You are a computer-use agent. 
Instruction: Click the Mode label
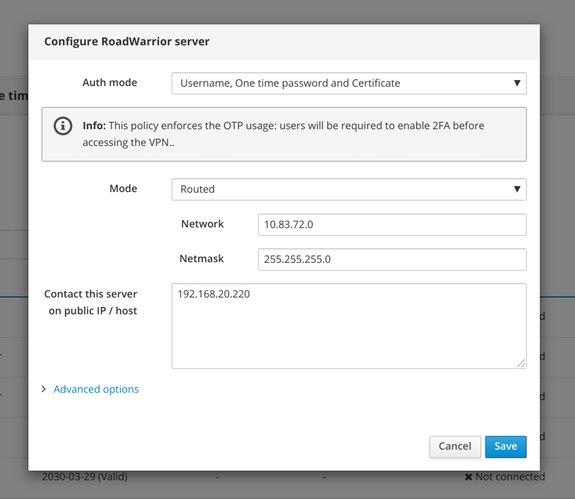click(x=123, y=188)
